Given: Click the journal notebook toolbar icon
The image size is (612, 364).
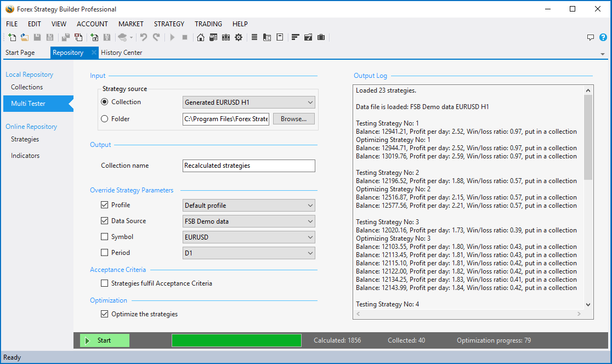Looking at the screenshot, I should [x=280, y=37].
